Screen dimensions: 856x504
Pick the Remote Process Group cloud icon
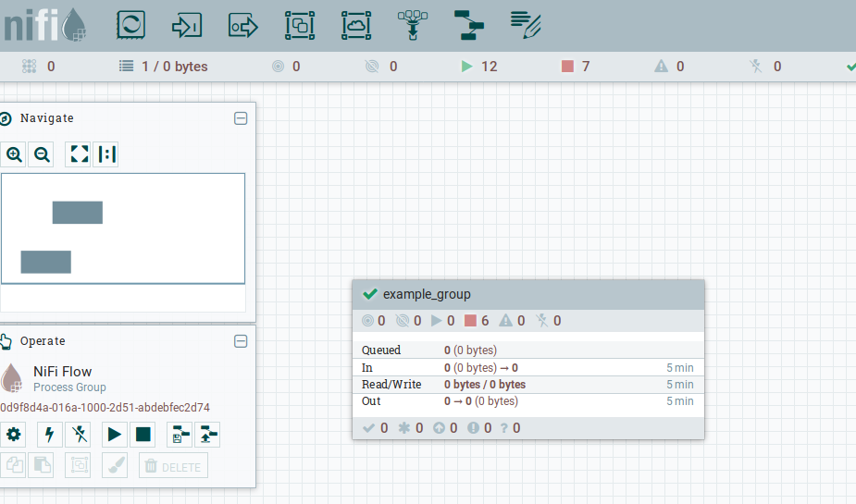(x=356, y=25)
